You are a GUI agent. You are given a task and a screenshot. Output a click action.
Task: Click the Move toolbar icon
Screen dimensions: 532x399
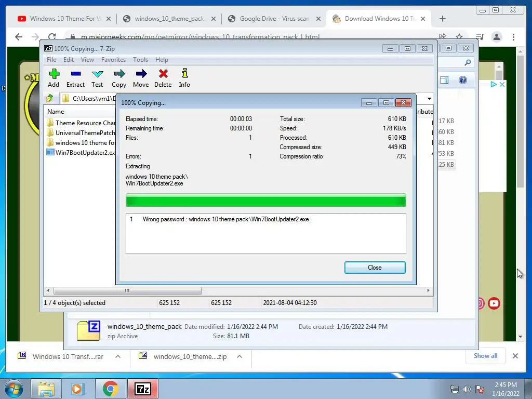pyautogui.click(x=141, y=78)
